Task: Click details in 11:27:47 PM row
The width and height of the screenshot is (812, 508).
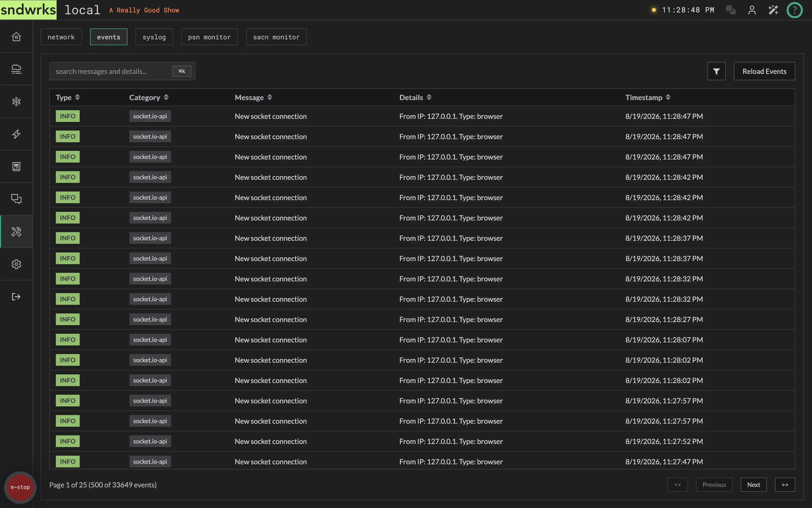Action: coord(451,462)
